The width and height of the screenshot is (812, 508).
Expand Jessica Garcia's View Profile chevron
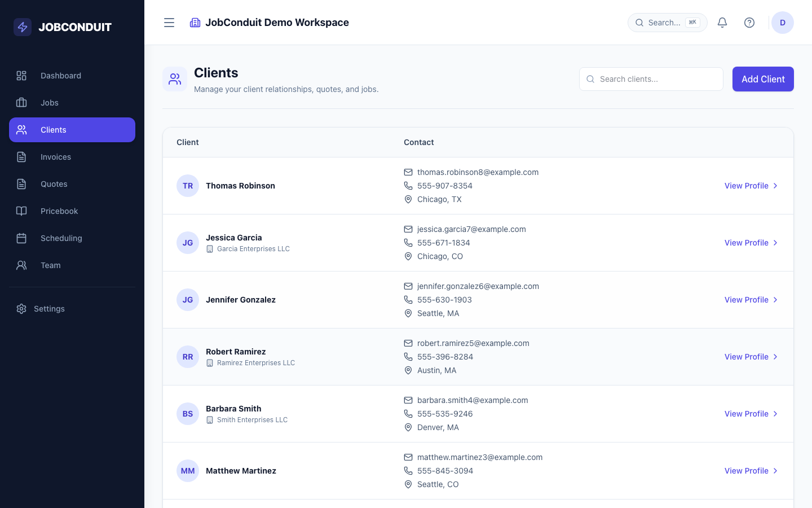775,243
